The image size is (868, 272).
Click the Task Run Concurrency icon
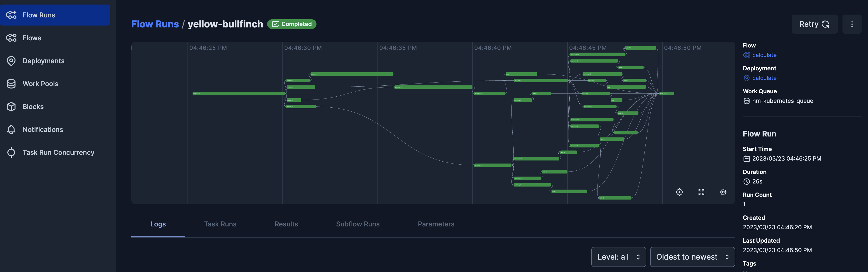pyautogui.click(x=11, y=152)
